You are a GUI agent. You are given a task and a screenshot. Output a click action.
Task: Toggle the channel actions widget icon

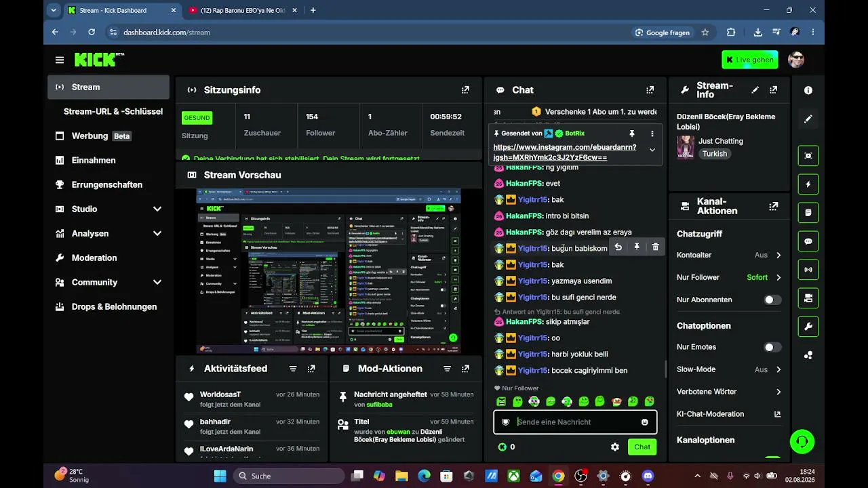pyautogui.click(x=808, y=298)
